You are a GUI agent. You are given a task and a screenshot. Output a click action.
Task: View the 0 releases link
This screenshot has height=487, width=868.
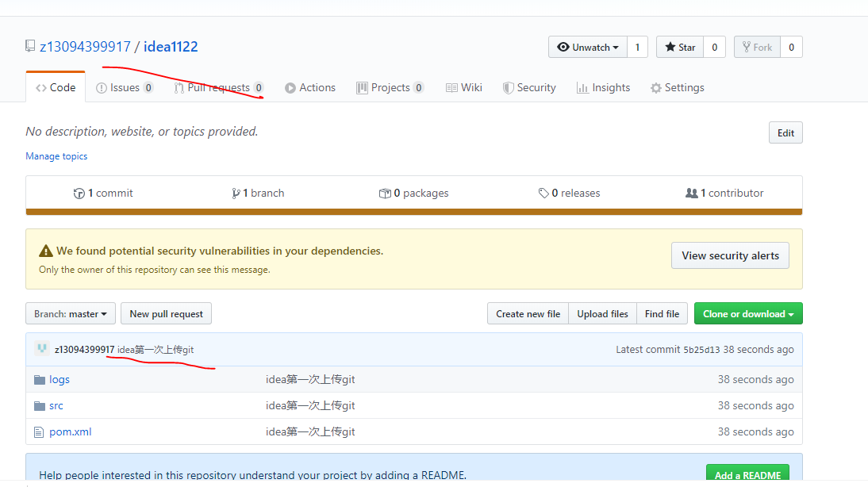[x=569, y=194]
